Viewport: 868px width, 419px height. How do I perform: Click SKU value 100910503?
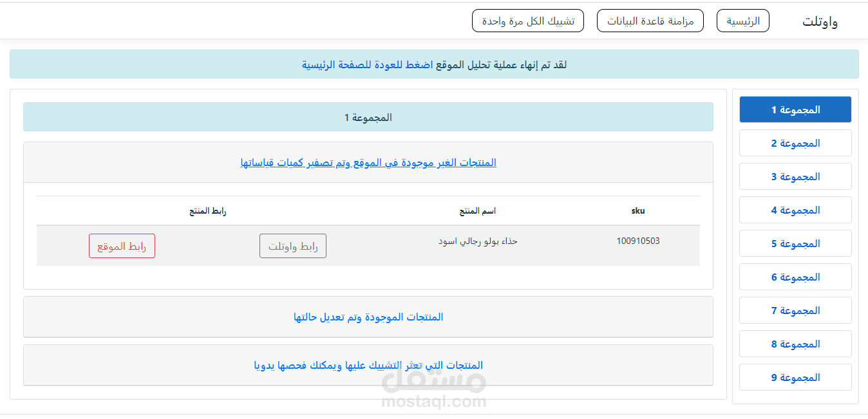[638, 241]
